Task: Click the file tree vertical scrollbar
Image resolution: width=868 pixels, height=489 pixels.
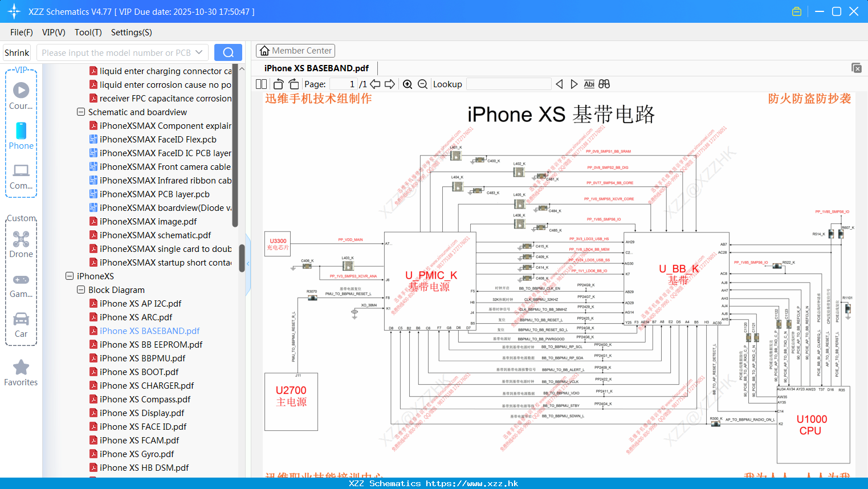Action: coord(242,259)
